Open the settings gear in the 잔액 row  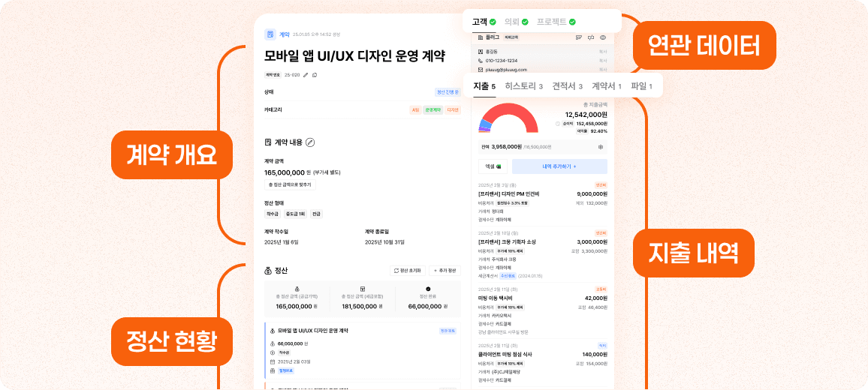click(x=601, y=147)
